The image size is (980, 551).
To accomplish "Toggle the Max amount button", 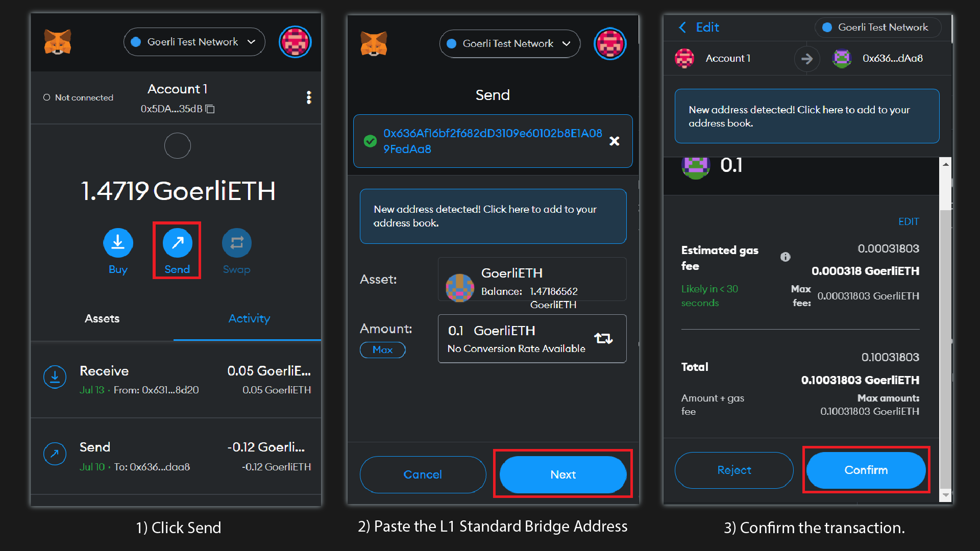I will coord(382,349).
